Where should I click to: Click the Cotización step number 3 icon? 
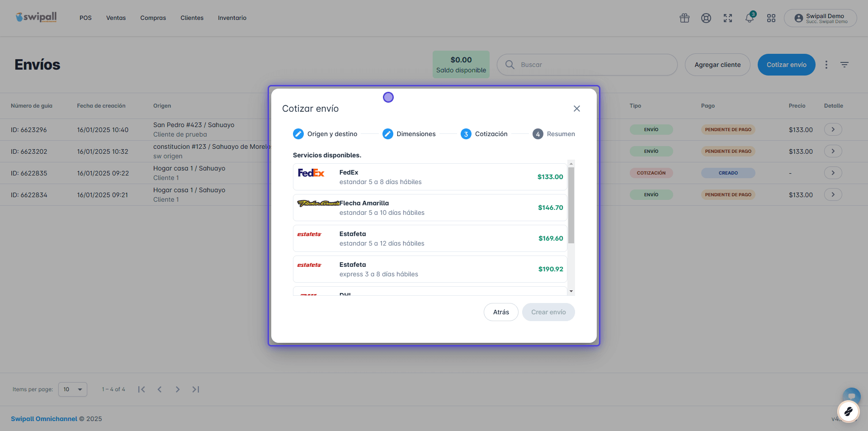tap(466, 134)
